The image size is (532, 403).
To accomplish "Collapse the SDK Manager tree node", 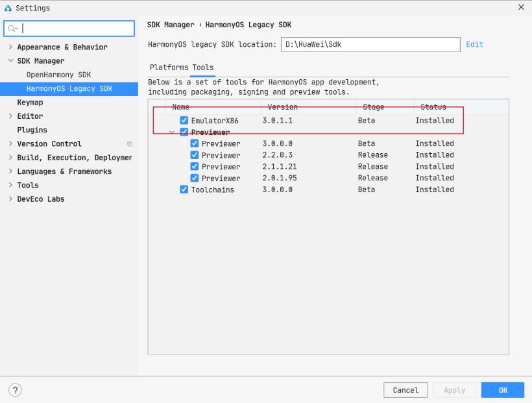I will coord(10,61).
